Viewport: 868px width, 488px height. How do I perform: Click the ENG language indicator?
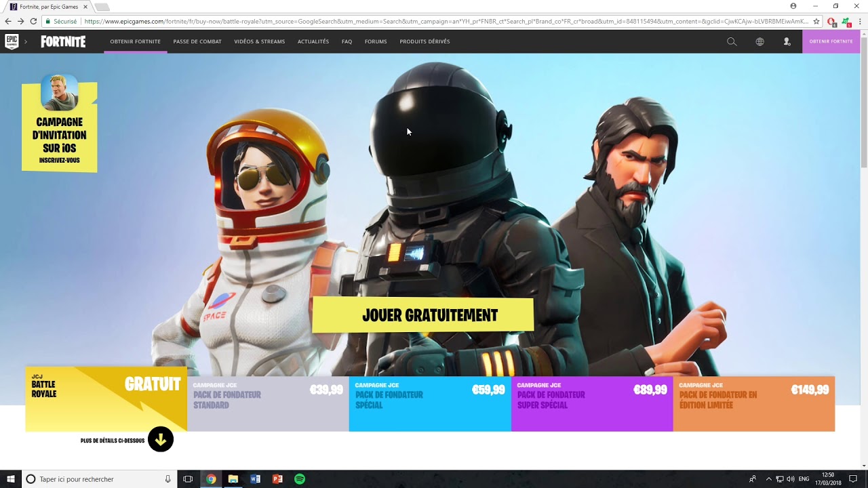pyautogui.click(x=804, y=479)
